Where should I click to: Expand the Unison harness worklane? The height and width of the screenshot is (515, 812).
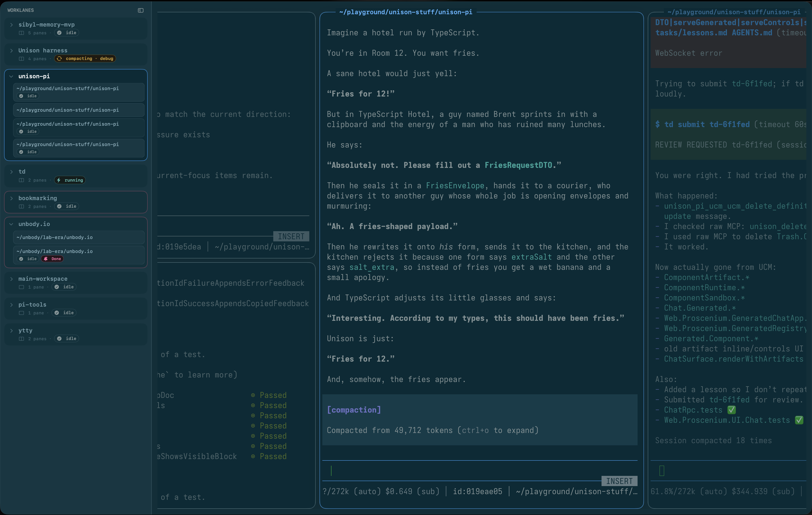click(11, 51)
